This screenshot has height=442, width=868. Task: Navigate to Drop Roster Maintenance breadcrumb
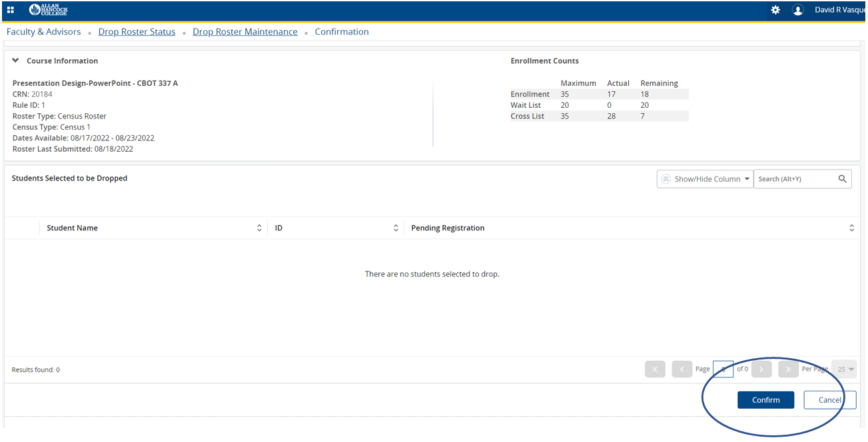click(245, 32)
